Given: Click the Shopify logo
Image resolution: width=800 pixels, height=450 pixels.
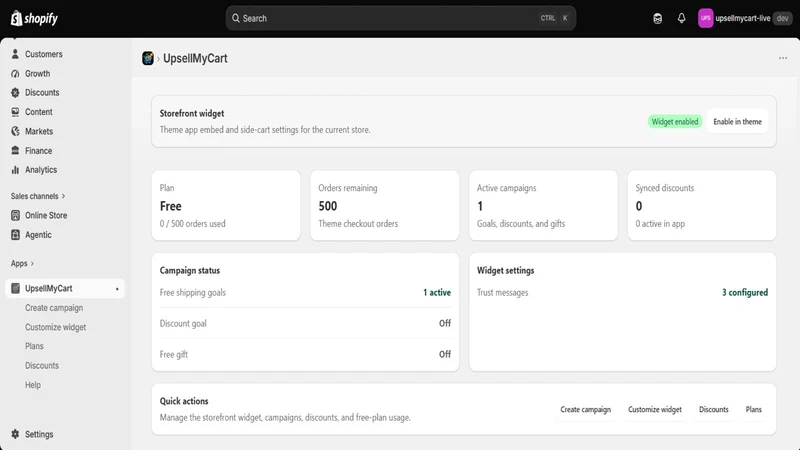Looking at the screenshot, I should (x=34, y=18).
